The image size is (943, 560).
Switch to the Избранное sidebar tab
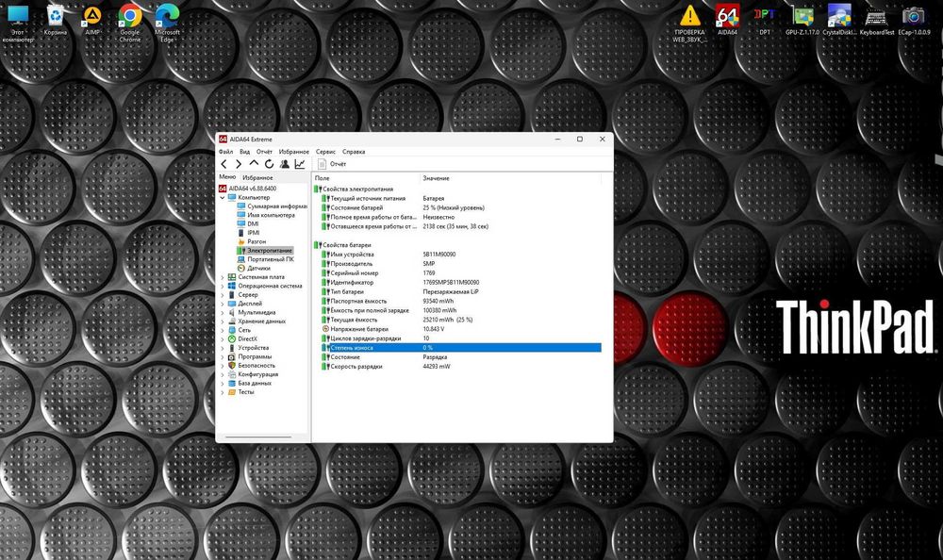coord(257,177)
